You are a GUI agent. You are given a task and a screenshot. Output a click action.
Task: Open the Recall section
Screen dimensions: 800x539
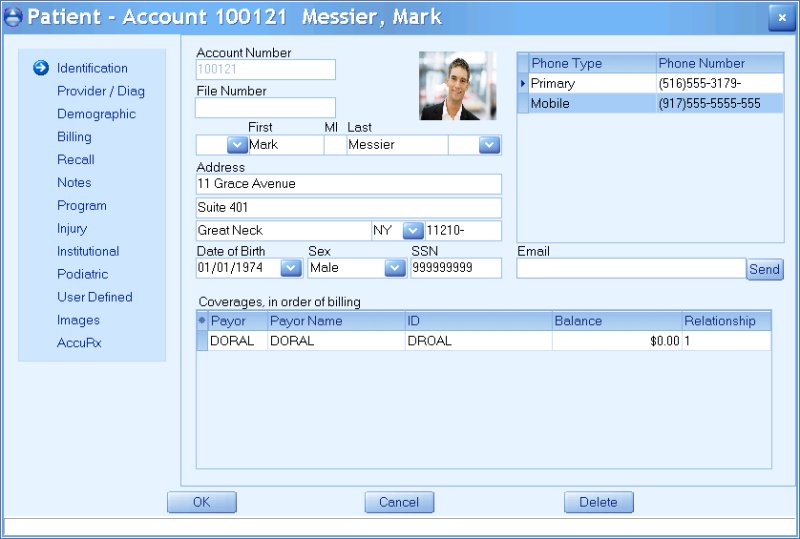click(x=76, y=160)
